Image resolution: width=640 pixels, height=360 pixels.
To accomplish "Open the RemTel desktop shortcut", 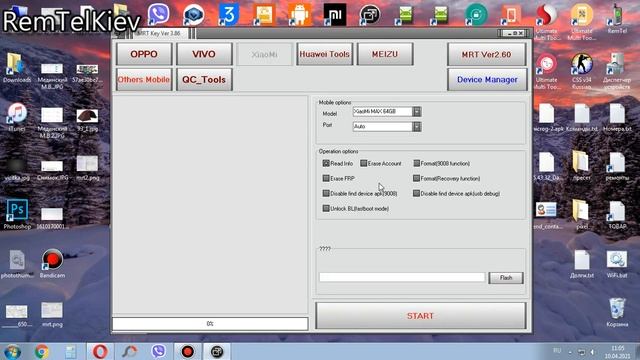I will [x=617, y=18].
